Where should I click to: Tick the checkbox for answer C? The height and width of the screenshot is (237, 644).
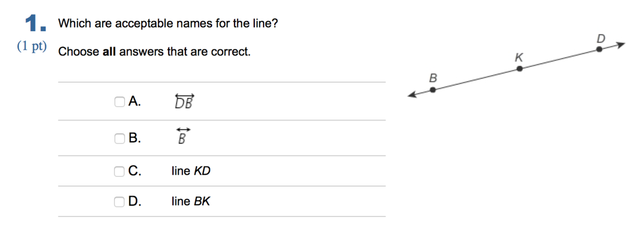click(x=119, y=171)
